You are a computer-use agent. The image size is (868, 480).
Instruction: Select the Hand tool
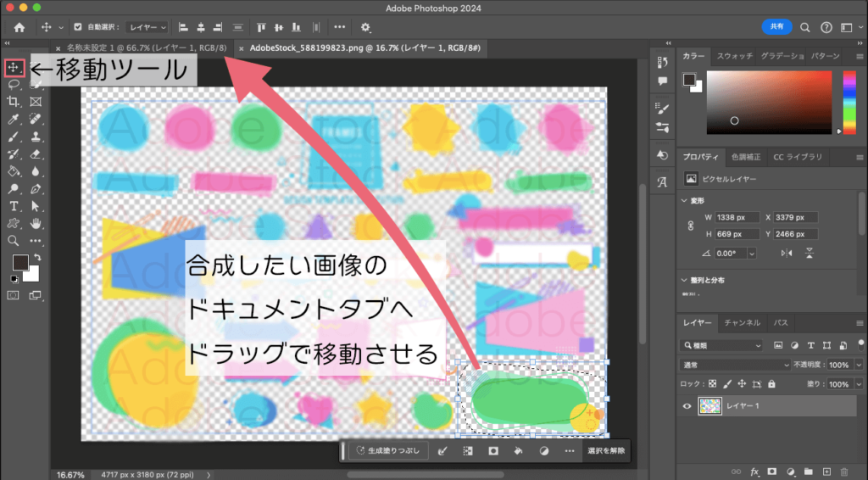(36, 224)
